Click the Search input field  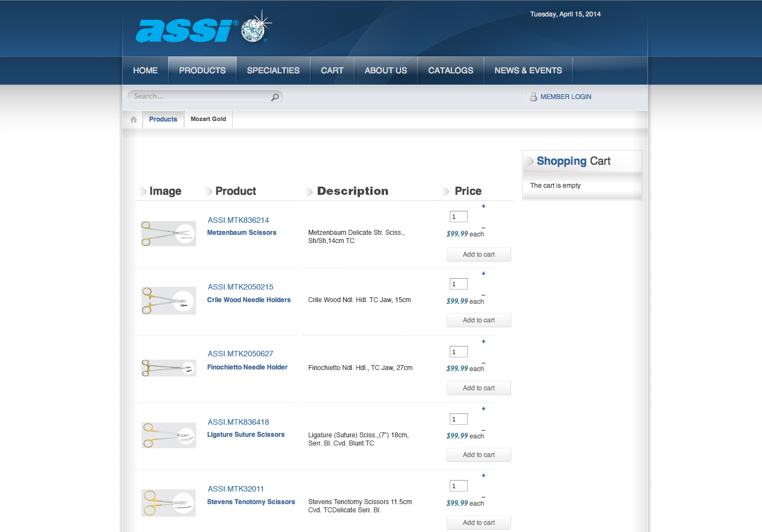200,96
